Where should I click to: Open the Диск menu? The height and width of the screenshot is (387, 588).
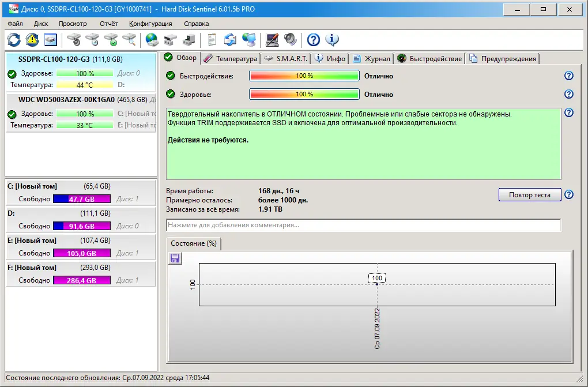40,24
